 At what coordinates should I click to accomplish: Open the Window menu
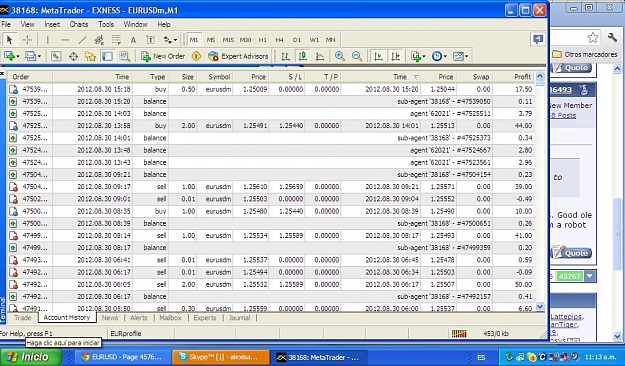click(x=135, y=24)
